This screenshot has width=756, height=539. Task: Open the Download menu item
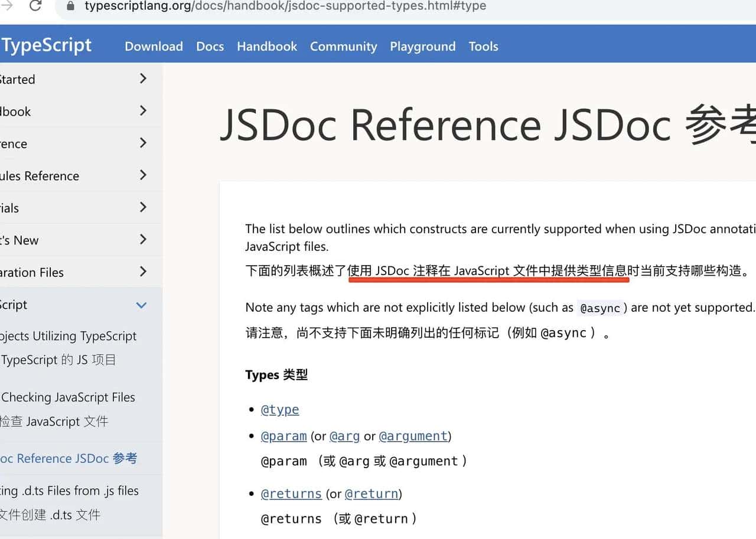(153, 46)
